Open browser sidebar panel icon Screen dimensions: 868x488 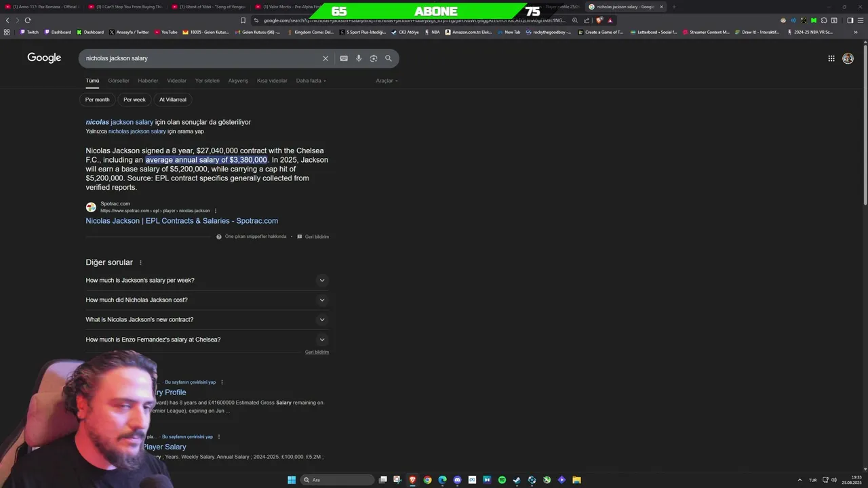click(850, 20)
